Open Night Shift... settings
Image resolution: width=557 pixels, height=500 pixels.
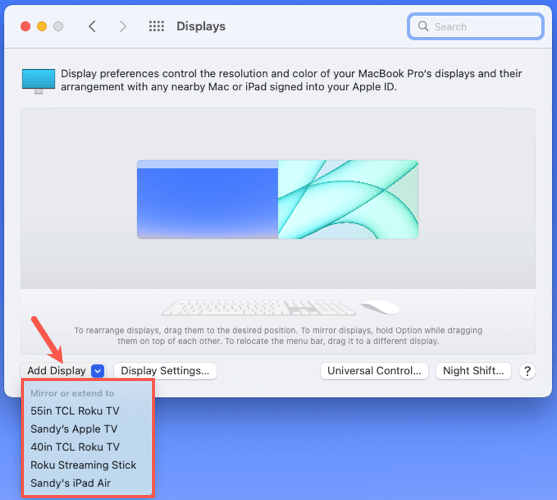coord(474,371)
